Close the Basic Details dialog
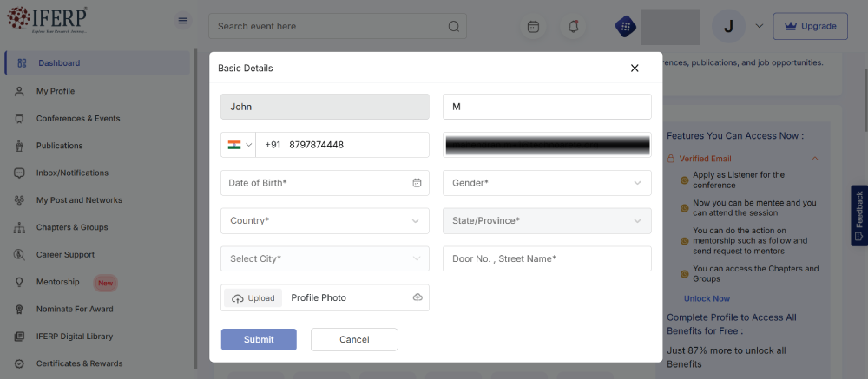The image size is (868, 379). coord(635,68)
